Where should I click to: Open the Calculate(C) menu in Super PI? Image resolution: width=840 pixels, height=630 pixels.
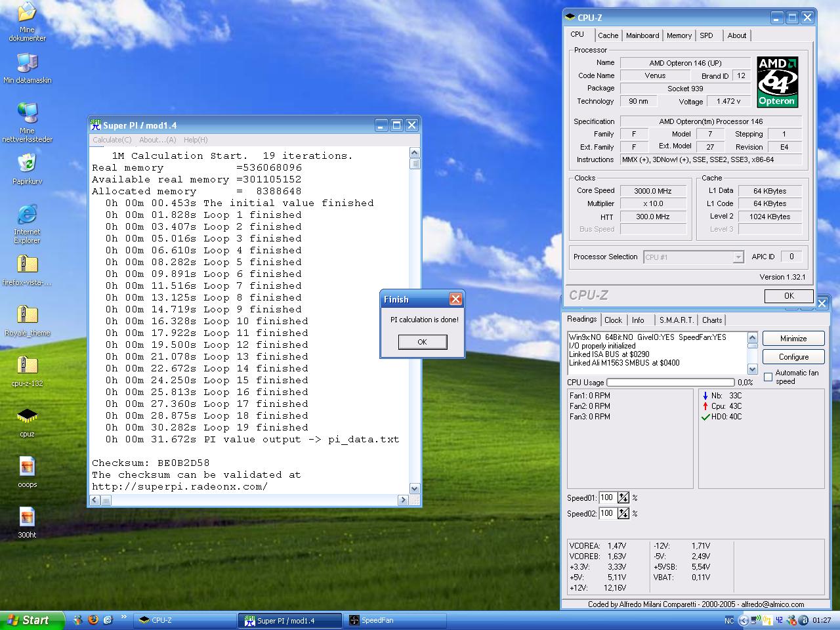(x=112, y=140)
